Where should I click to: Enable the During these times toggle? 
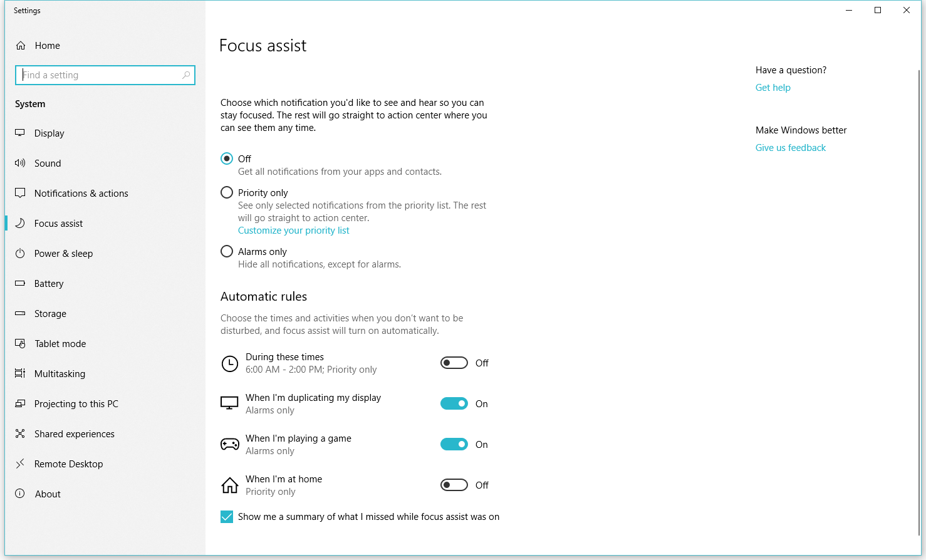coord(454,363)
